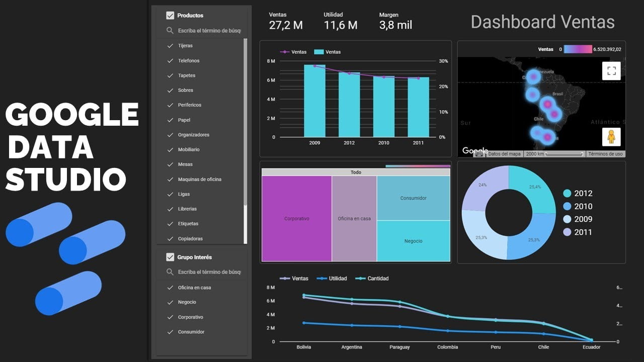Click the search magnifier in the Productos filter

pos(171,30)
